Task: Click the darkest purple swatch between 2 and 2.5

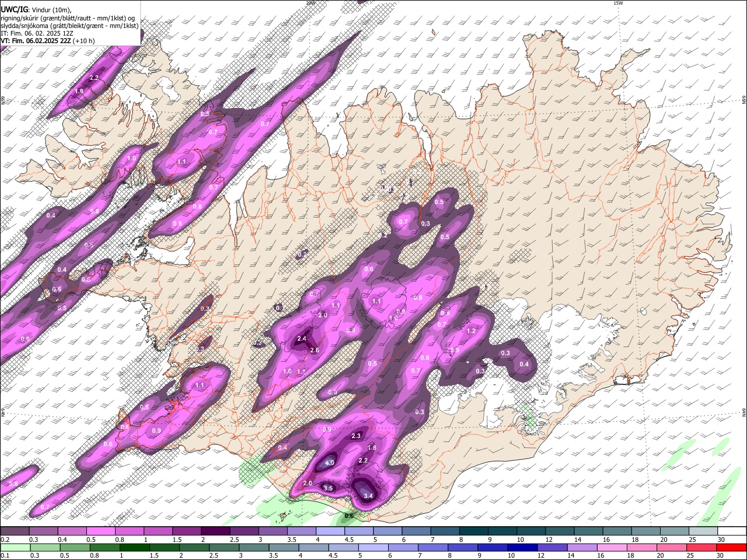Action: [215, 531]
